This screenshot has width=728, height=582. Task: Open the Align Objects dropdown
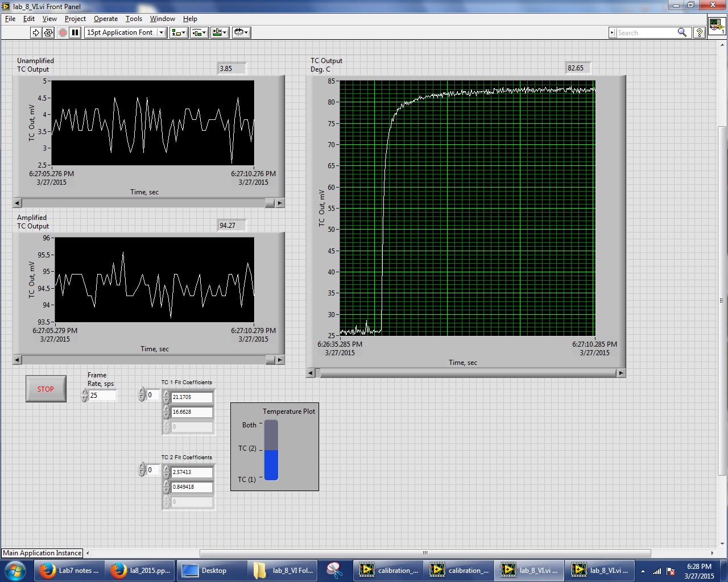click(179, 32)
